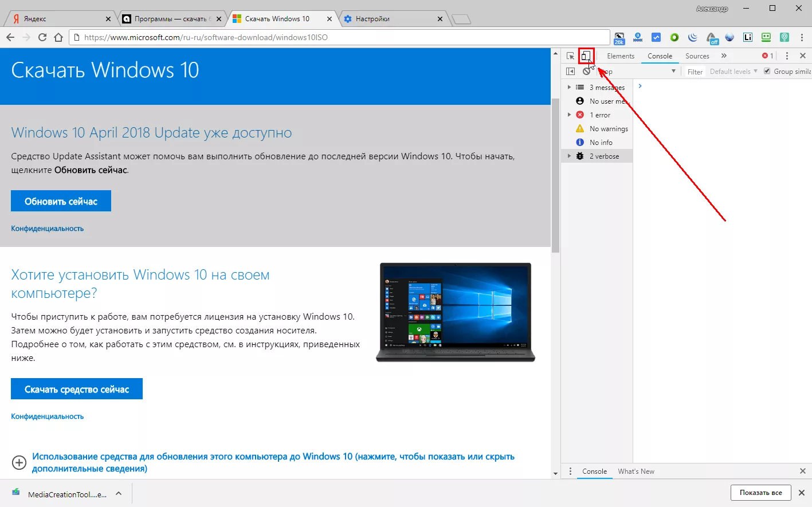The height and width of the screenshot is (507, 812).
Task: Expand the 2 verbose group
Action: pyautogui.click(x=569, y=156)
